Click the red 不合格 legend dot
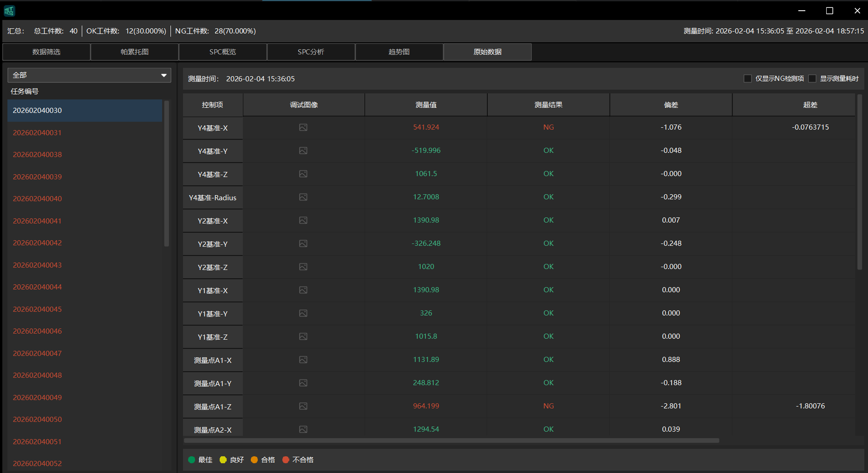Image resolution: width=868 pixels, height=473 pixels. click(286, 460)
